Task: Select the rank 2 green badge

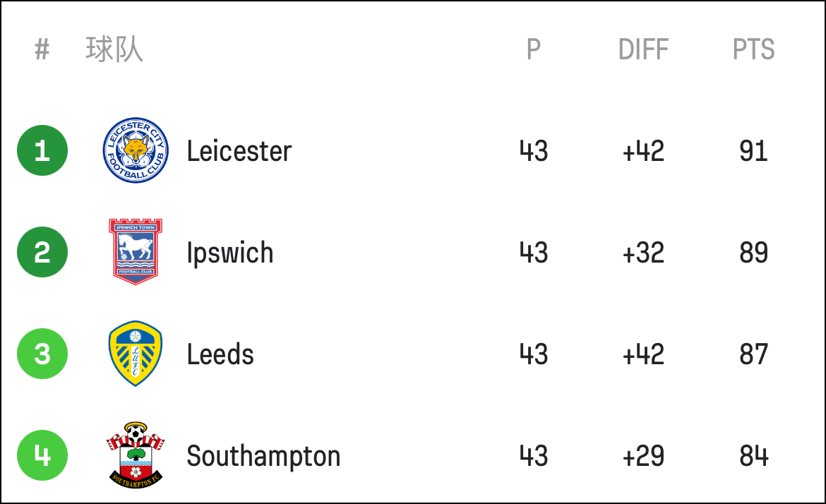Action: coord(42,252)
